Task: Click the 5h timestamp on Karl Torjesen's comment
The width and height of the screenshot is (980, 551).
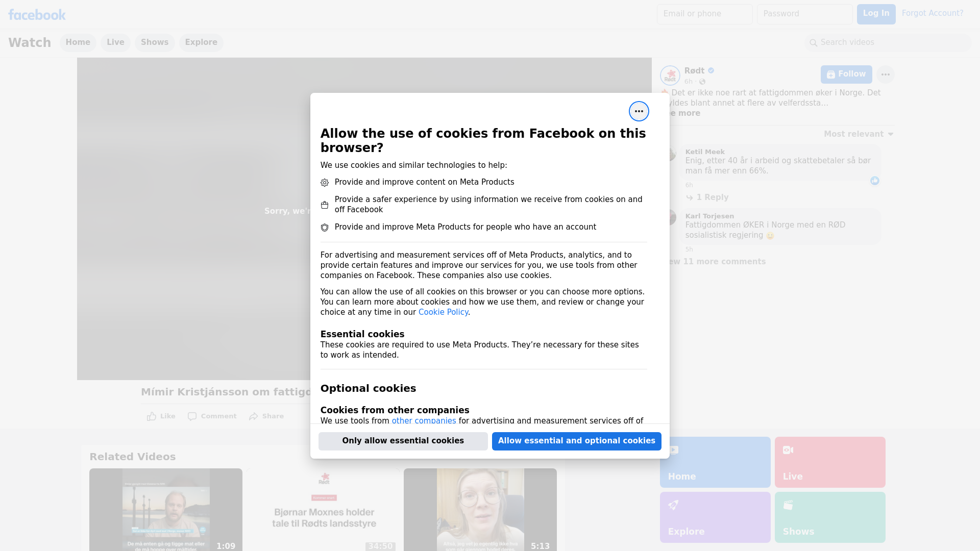Action: point(689,249)
